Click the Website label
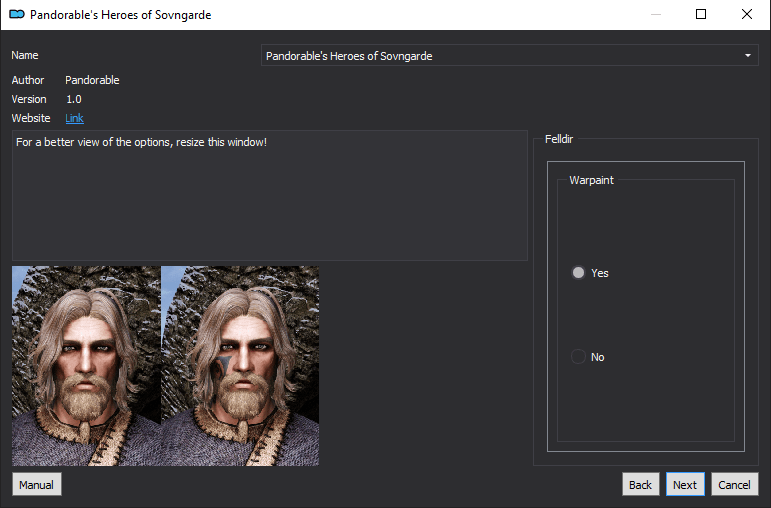Viewport: 771px width, 508px height. coord(30,118)
